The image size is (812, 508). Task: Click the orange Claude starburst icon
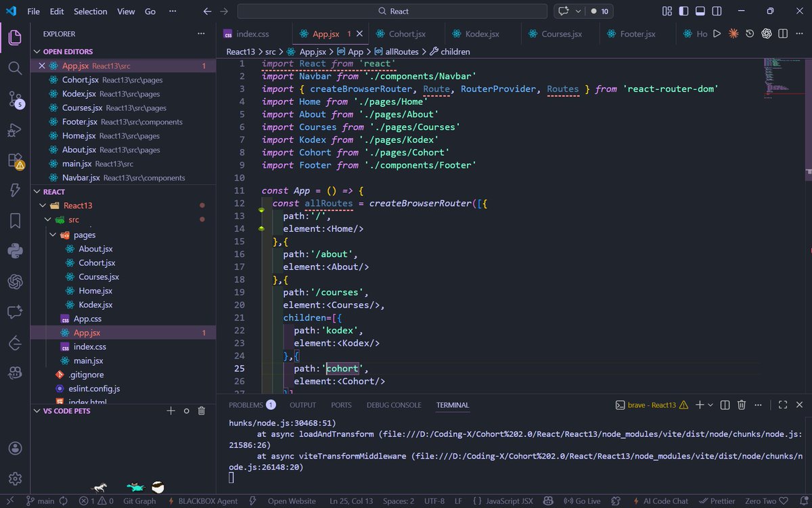click(734, 34)
